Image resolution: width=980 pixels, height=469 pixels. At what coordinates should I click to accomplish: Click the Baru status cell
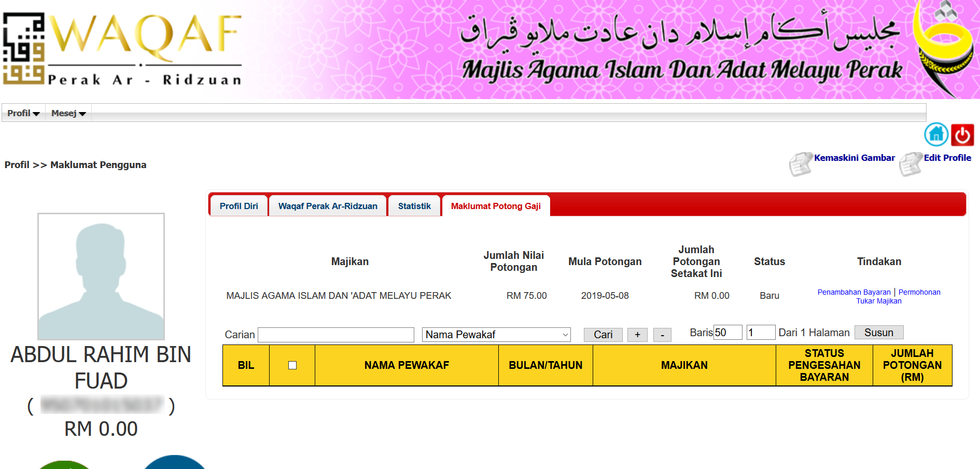(x=769, y=296)
